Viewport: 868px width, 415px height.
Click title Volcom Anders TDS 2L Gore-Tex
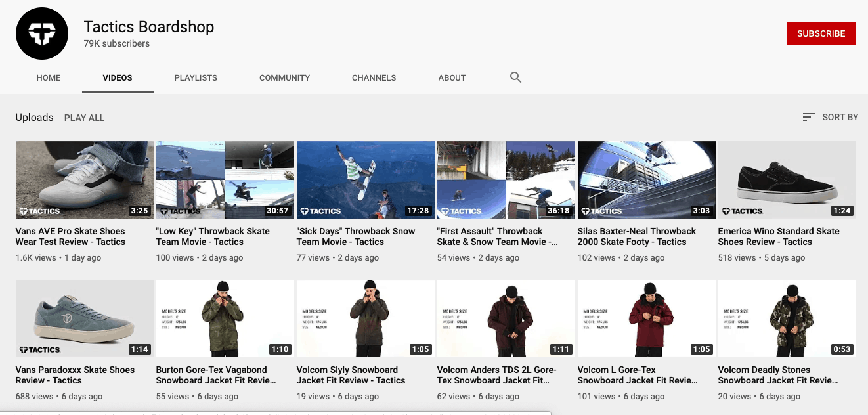pyautogui.click(x=498, y=375)
